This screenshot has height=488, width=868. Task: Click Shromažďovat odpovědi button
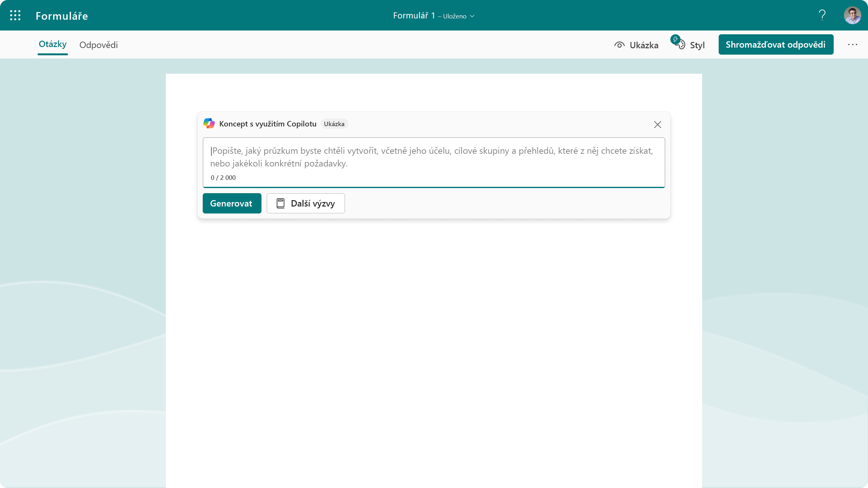[776, 44]
